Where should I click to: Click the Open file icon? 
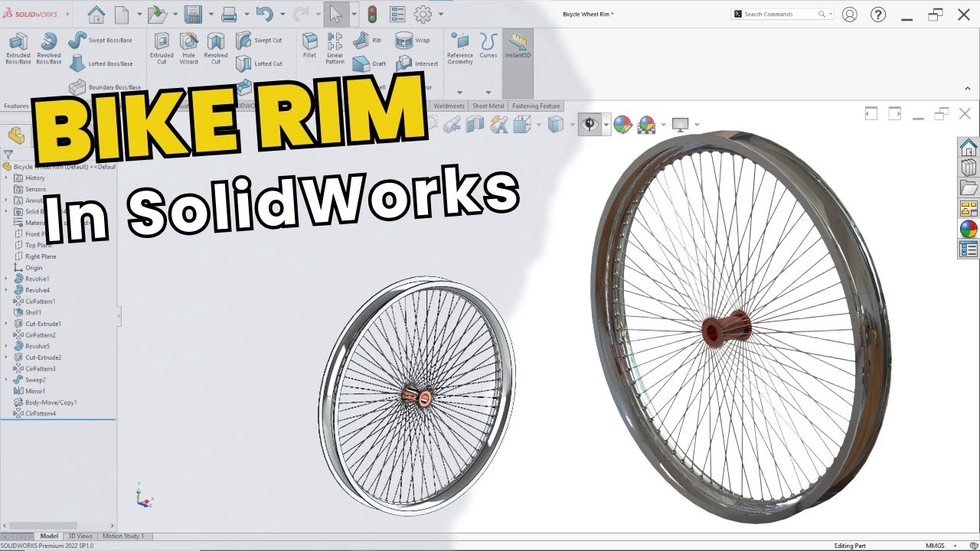157,14
